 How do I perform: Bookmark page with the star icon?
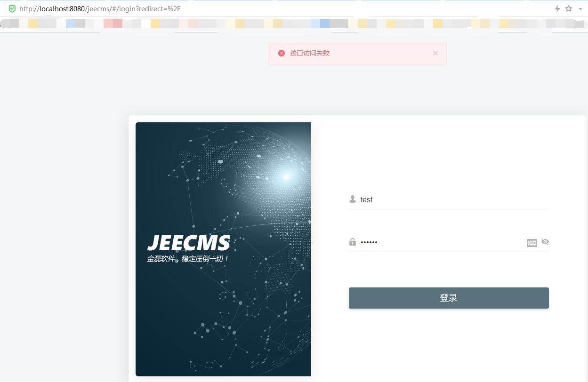569,8
